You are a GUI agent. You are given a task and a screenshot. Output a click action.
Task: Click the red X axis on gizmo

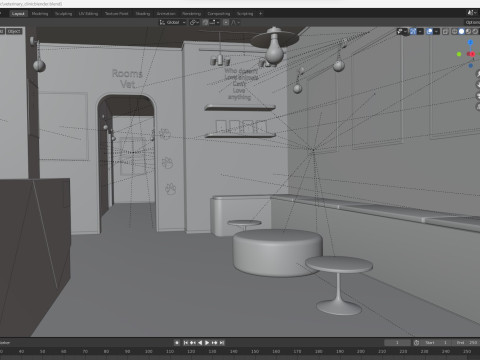(472, 54)
